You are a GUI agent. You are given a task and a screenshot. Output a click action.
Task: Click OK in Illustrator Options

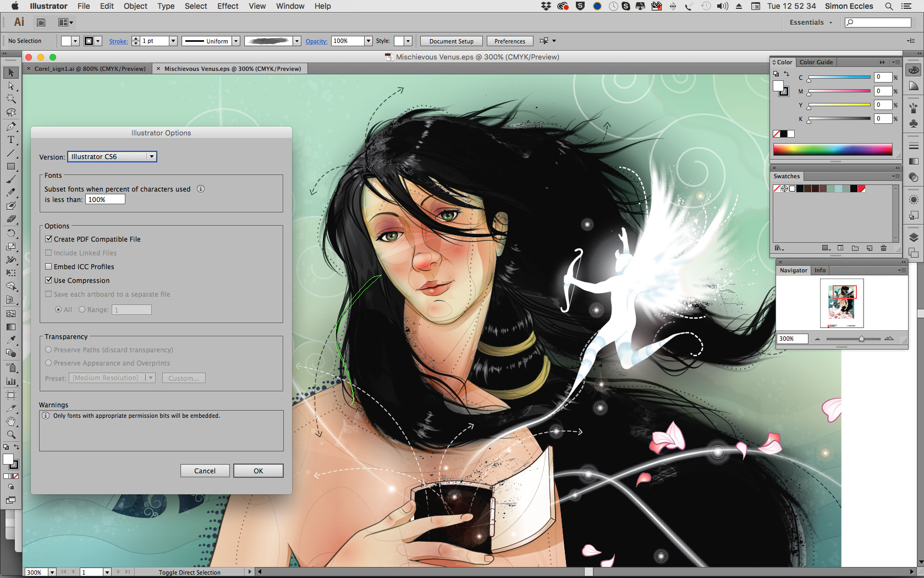point(258,471)
